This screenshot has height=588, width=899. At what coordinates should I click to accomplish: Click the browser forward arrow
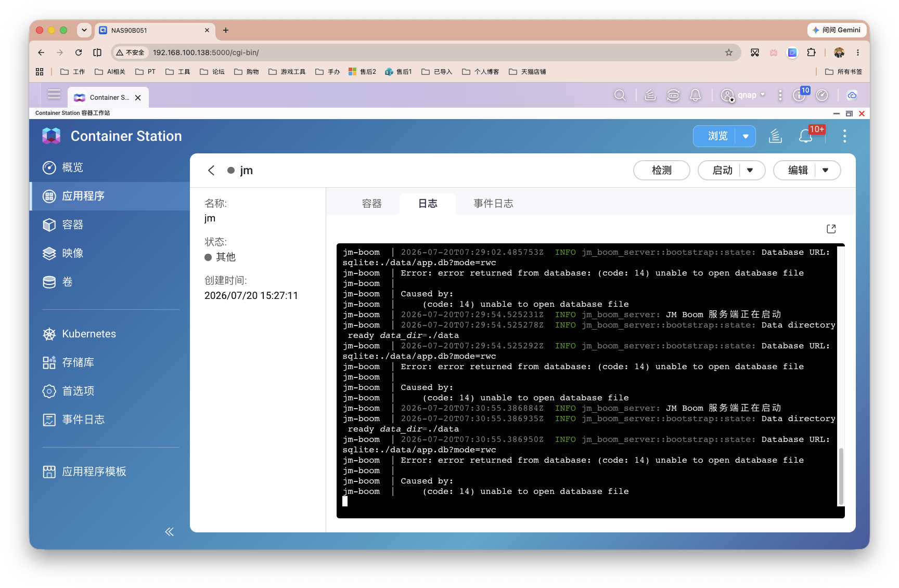60,53
